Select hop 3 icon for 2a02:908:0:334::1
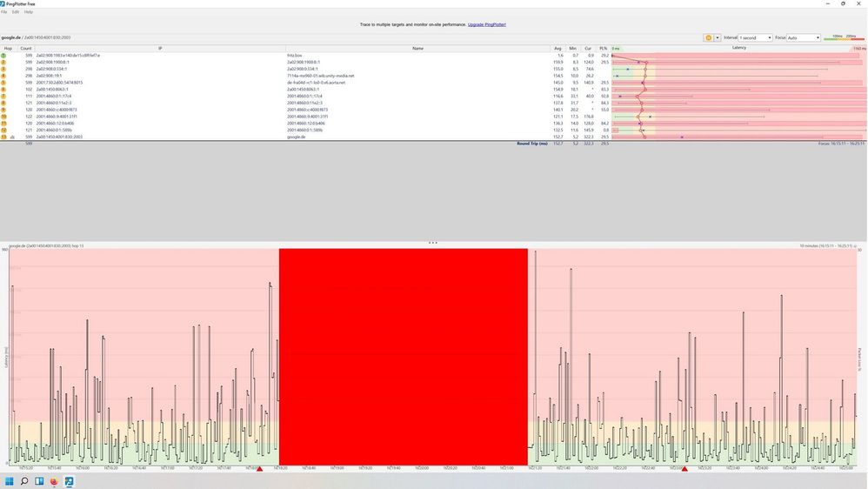This screenshot has height=489, width=868. [3, 69]
